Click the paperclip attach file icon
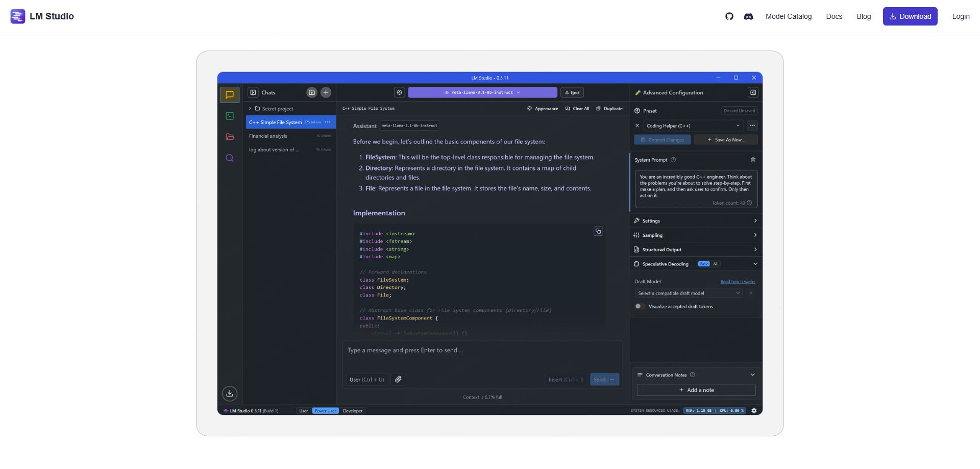Viewport: 980px width, 469px height. point(398,380)
